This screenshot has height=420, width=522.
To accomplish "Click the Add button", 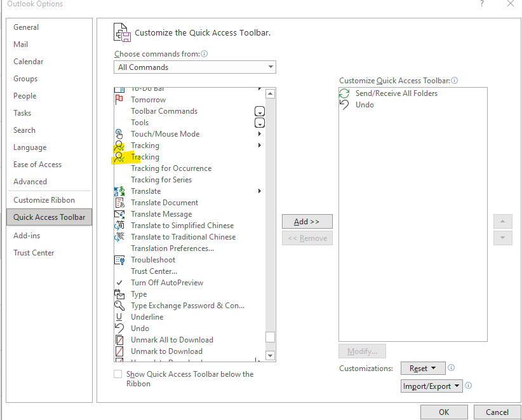I will coord(307,221).
